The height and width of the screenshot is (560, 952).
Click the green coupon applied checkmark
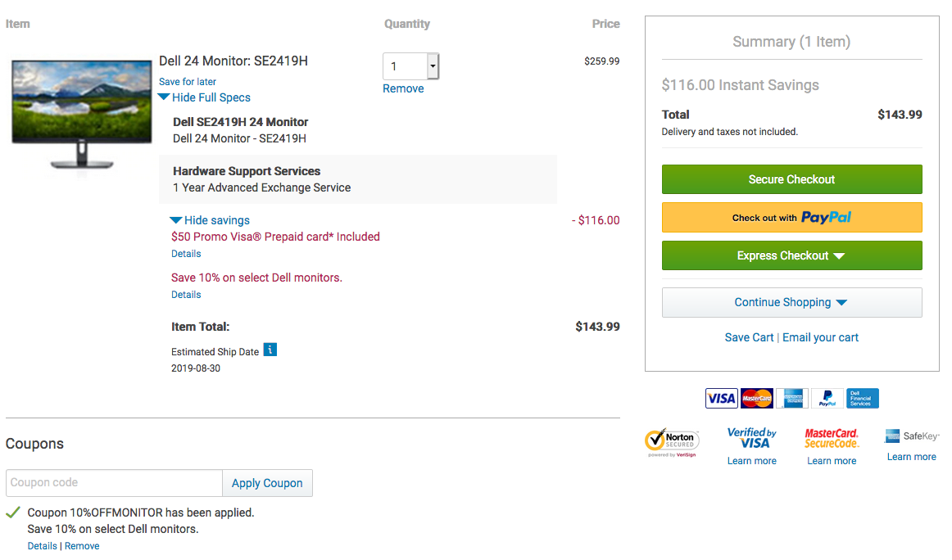13,513
